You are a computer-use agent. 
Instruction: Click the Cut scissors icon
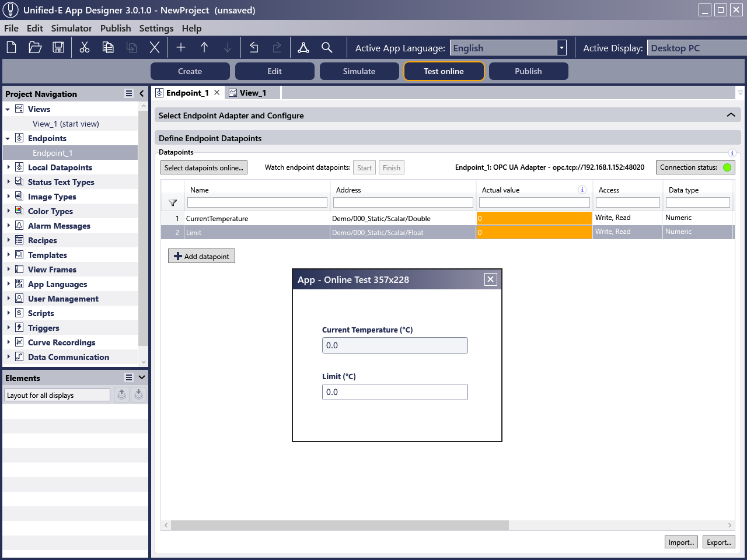85,48
